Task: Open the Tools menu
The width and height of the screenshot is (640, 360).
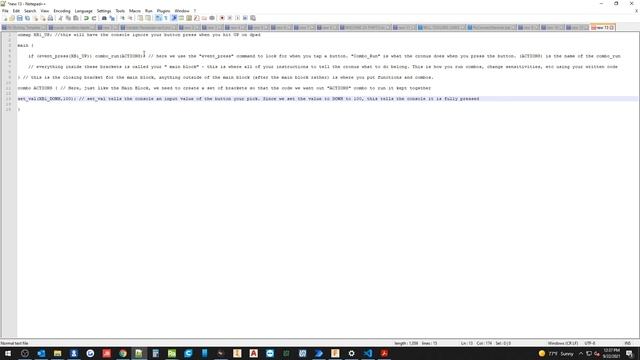Action: point(120,11)
